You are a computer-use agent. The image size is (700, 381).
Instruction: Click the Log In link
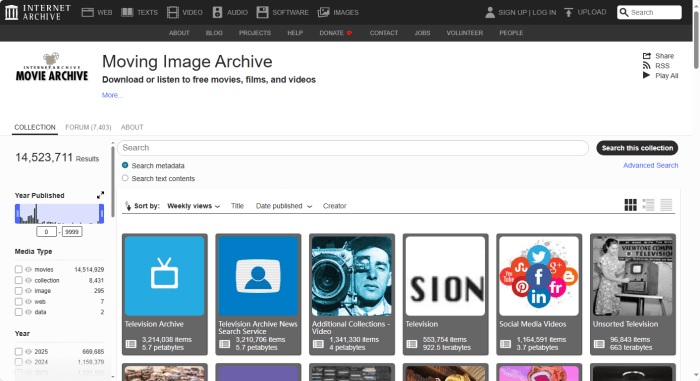544,13
